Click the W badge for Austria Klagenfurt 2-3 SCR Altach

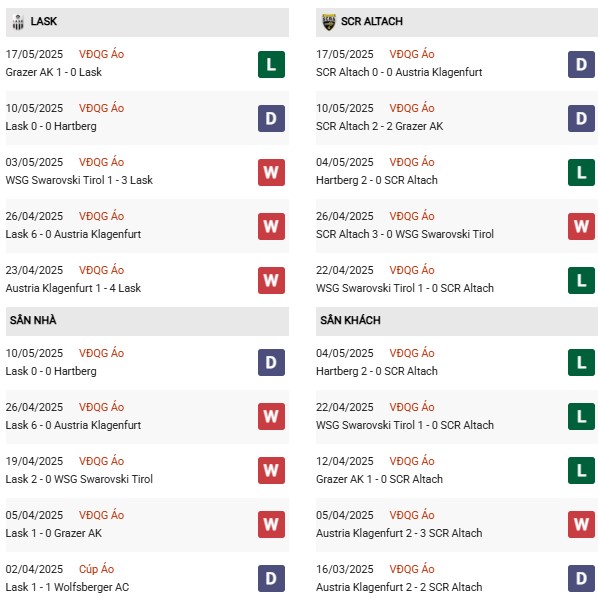(581, 524)
